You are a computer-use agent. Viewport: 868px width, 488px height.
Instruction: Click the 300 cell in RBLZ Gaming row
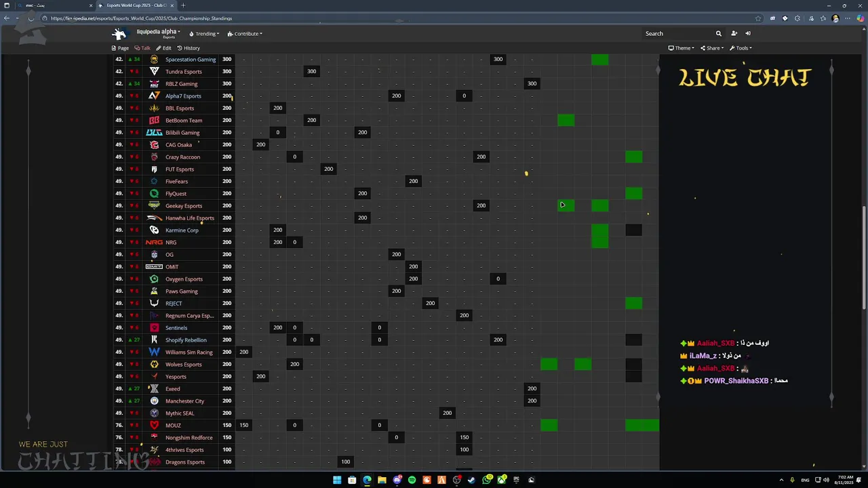(x=532, y=83)
